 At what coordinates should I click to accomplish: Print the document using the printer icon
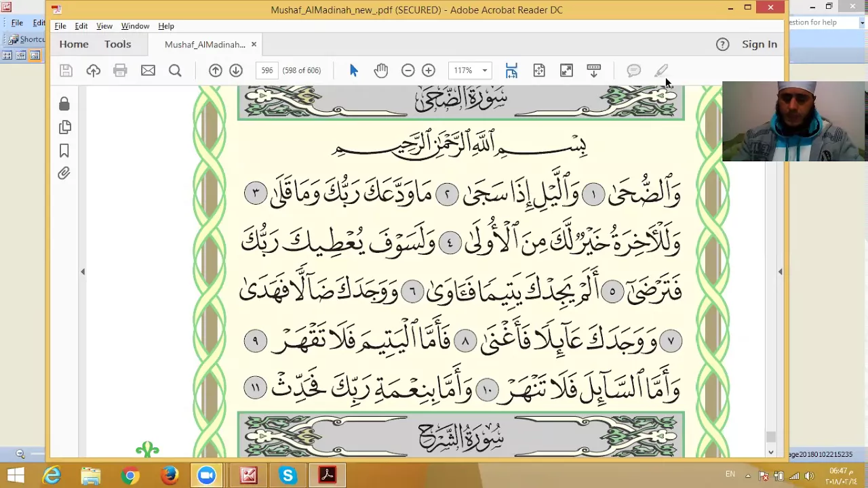coord(120,70)
